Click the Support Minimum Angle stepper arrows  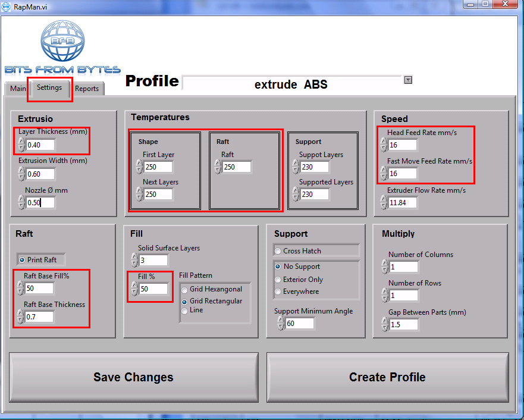pyautogui.click(x=280, y=324)
